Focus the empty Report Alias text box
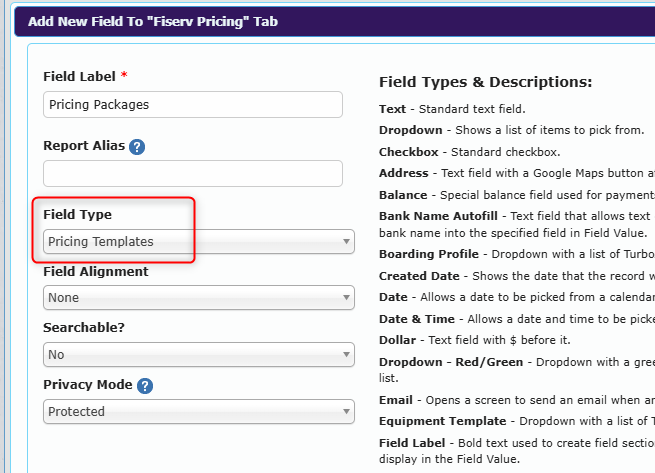This screenshot has height=473, width=655. click(x=193, y=173)
